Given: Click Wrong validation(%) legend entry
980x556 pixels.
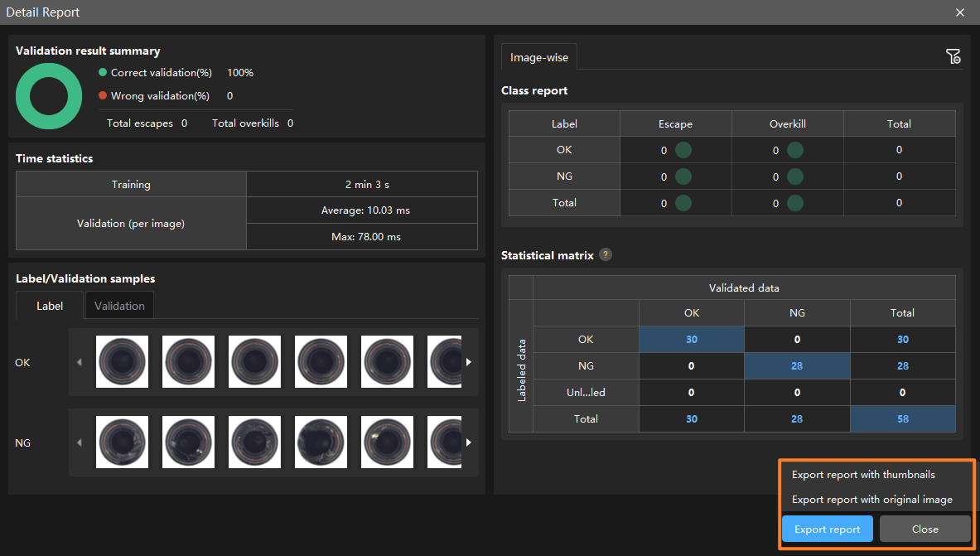Looking at the screenshot, I should (x=154, y=95).
